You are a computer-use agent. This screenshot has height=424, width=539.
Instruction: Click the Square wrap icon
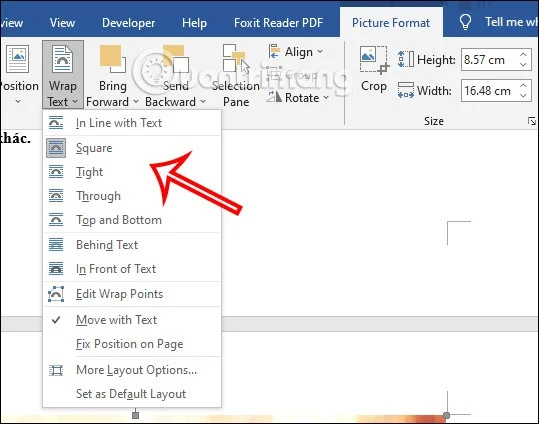point(56,148)
